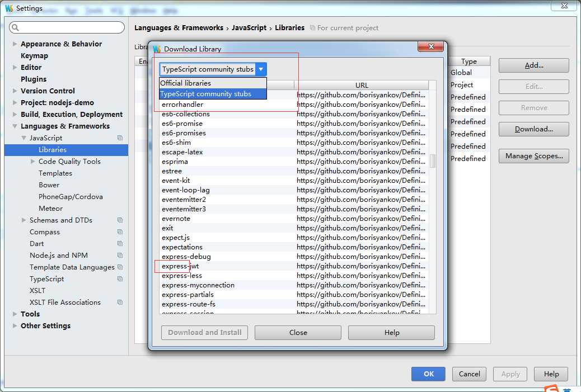Select errorhandler library row

293,105
